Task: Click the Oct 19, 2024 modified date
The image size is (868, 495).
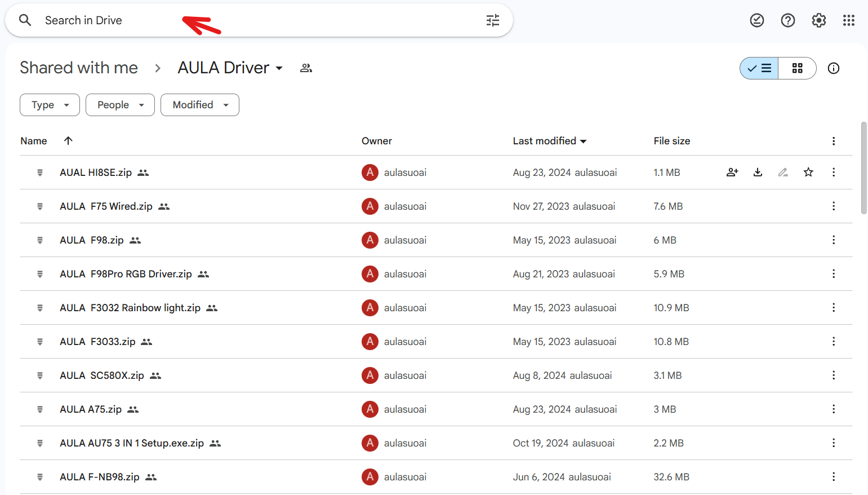Action: pos(541,443)
